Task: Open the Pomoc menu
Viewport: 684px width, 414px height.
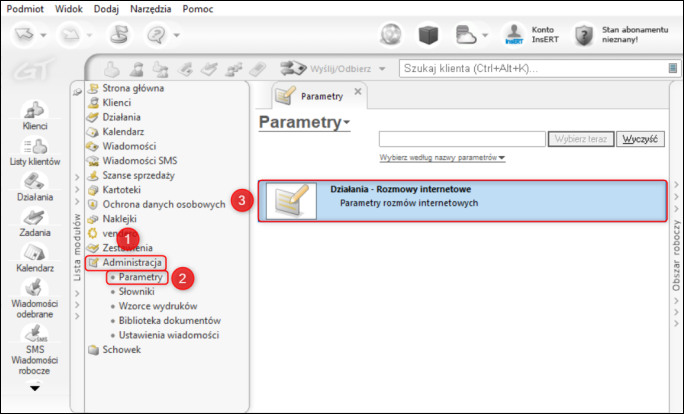Action: click(x=198, y=9)
